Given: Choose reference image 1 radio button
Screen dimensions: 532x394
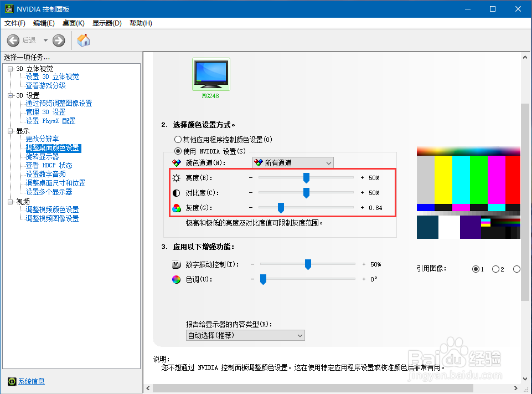Looking at the screenshot, I should (x=476, y=269).
